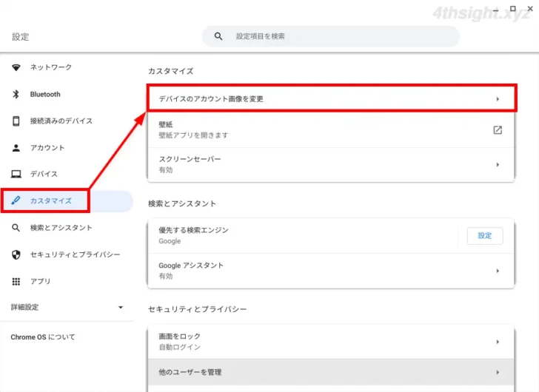
Task: Click デバイスのアカウント画像を変更 text
Action: [x=211, y=99]
